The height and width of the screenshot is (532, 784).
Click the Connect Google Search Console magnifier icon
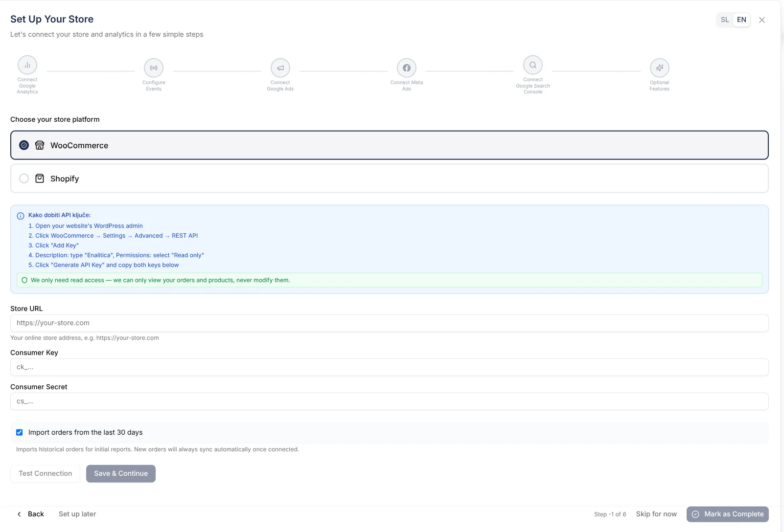[x=532, y=65]
